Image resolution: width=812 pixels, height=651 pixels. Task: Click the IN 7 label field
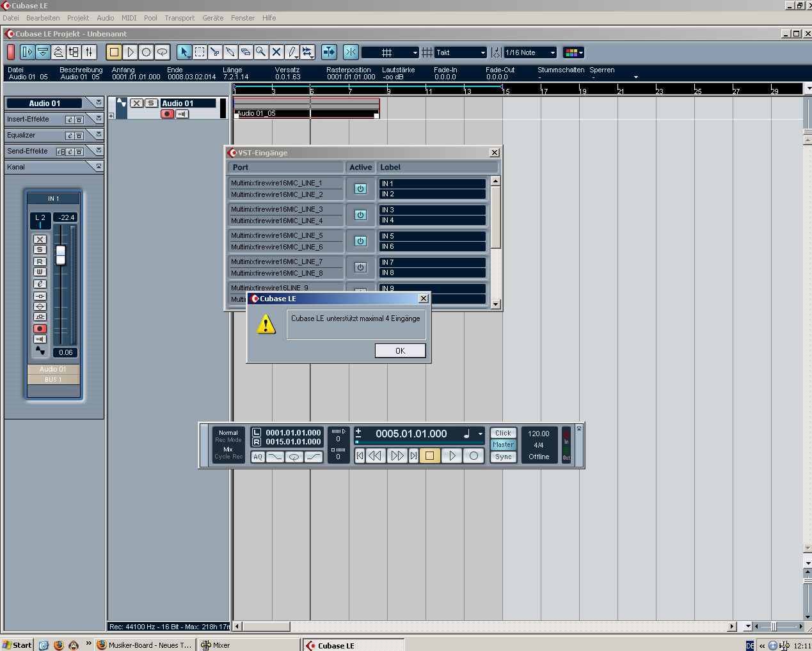[432, 262]
